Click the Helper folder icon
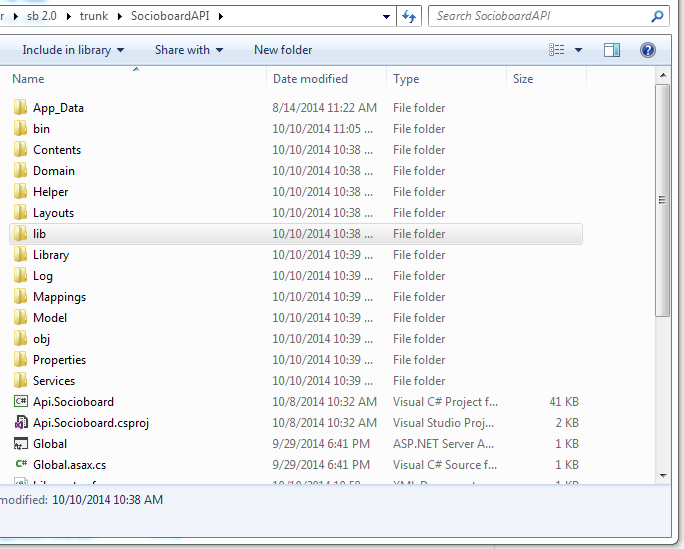The width and height of the screenshot is (684, 549). tap(20, 191)
